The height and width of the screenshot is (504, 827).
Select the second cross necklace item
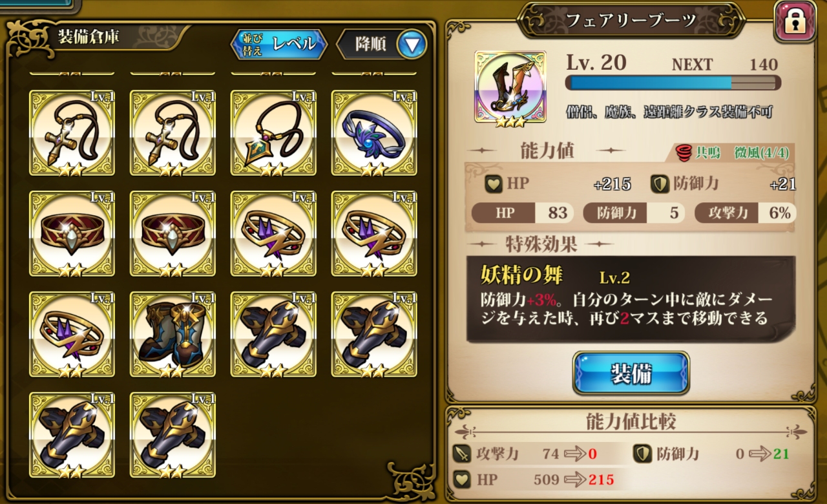(x=173, y=133)
